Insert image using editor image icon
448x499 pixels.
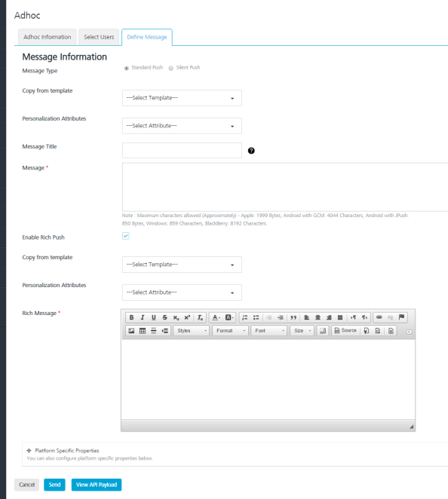coord(131,331)
